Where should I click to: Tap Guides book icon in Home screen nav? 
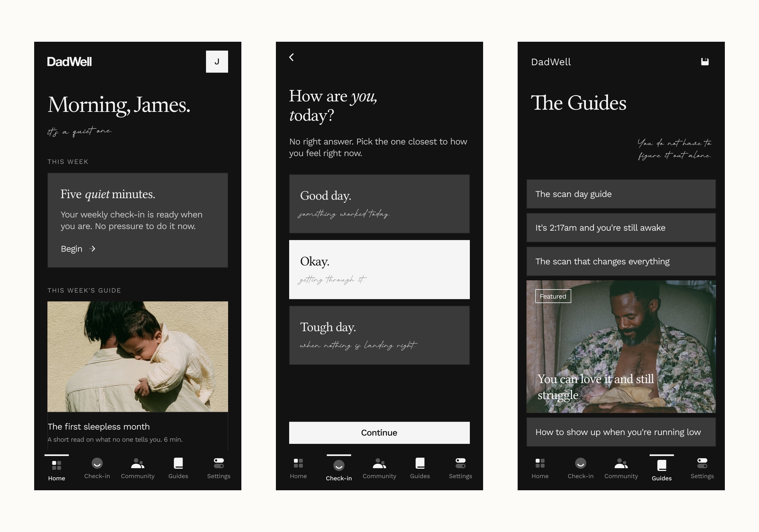click(x=178, y=463)
